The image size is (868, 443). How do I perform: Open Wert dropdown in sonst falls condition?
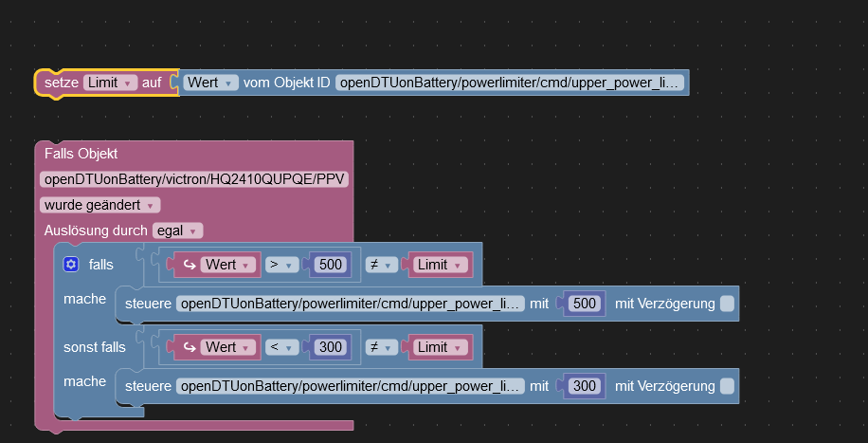(228, 347)
